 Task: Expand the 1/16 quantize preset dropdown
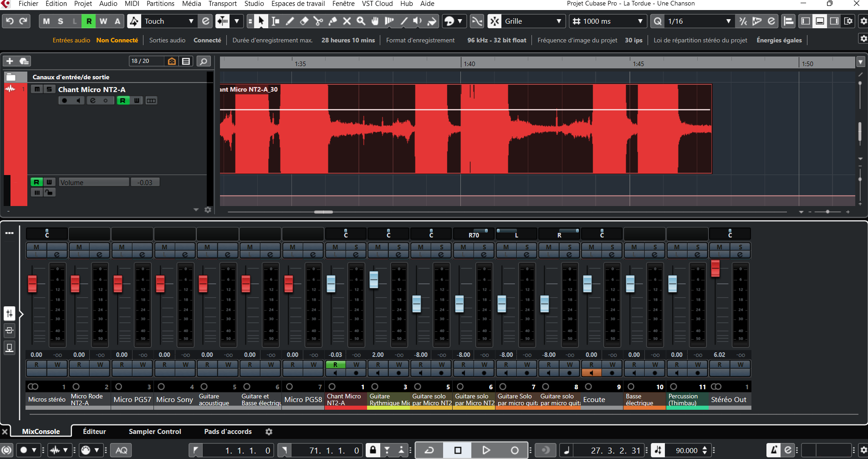coord(728,21)
